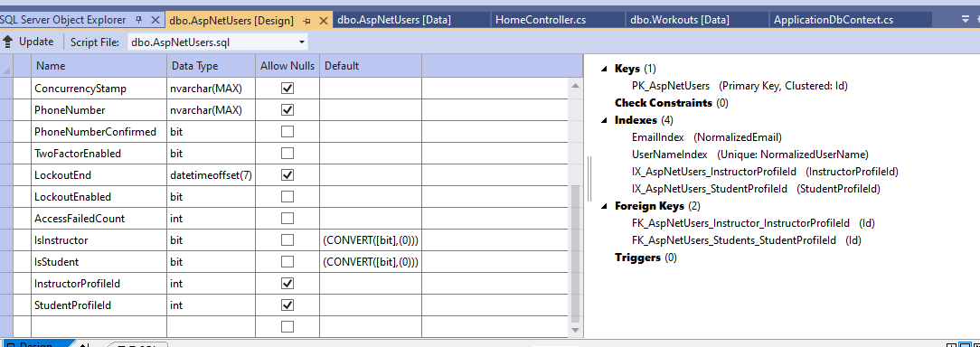Click IsInstructor default value cell
This screenshot has height=347, width=980.
[371, 240]
